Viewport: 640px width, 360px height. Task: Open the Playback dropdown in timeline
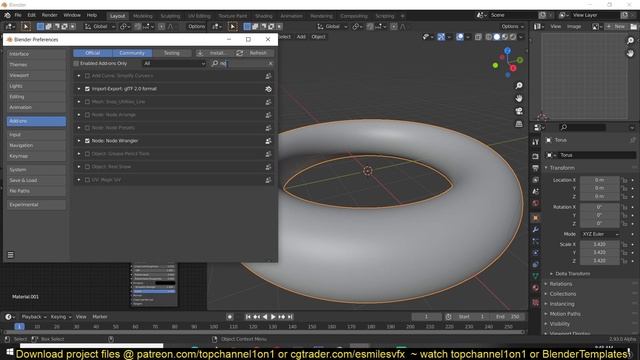33,317
